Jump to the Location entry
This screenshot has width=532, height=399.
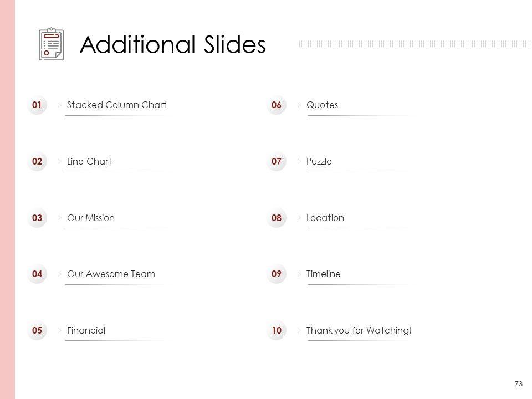[325, 218]
